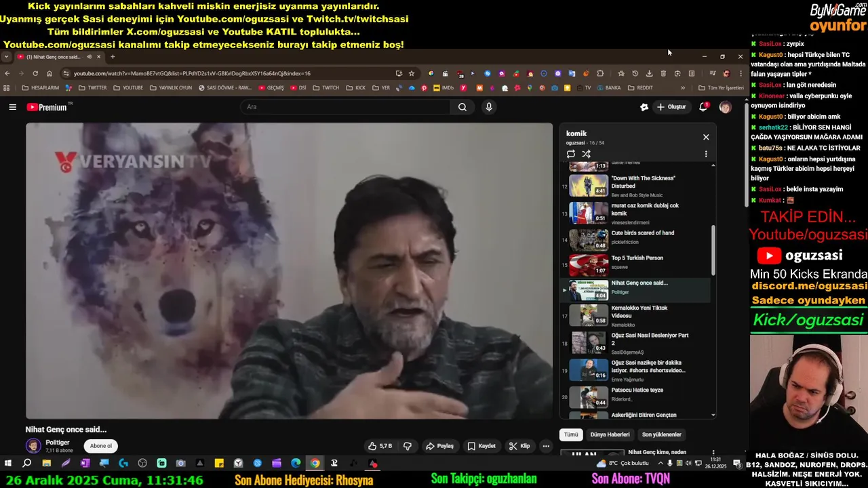868x488 pixels.
Task: Start voice search with the microphone icon
Action: pyautogui.click(x=489, y=107)
